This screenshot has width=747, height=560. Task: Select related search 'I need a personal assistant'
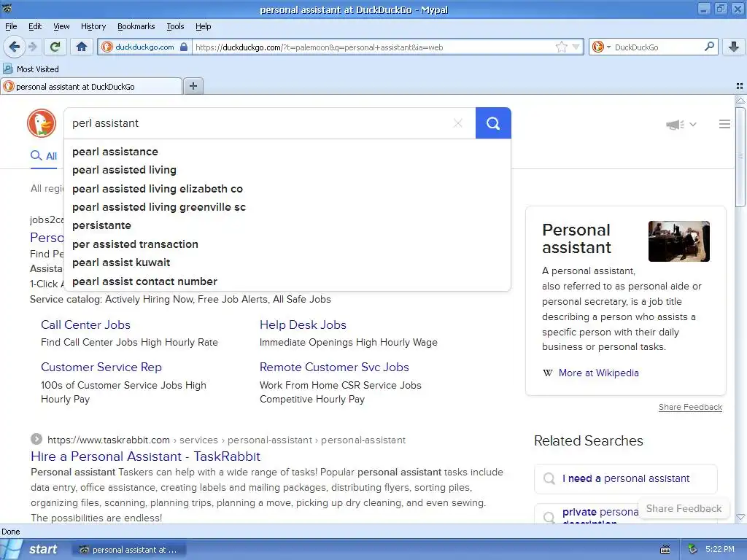point(625,478)
